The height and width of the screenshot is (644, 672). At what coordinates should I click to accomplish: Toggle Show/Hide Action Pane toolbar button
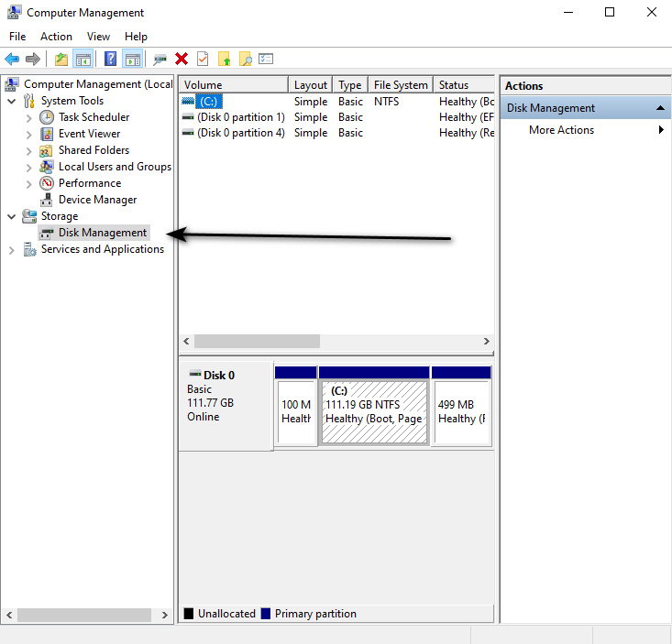pos(132,59)
